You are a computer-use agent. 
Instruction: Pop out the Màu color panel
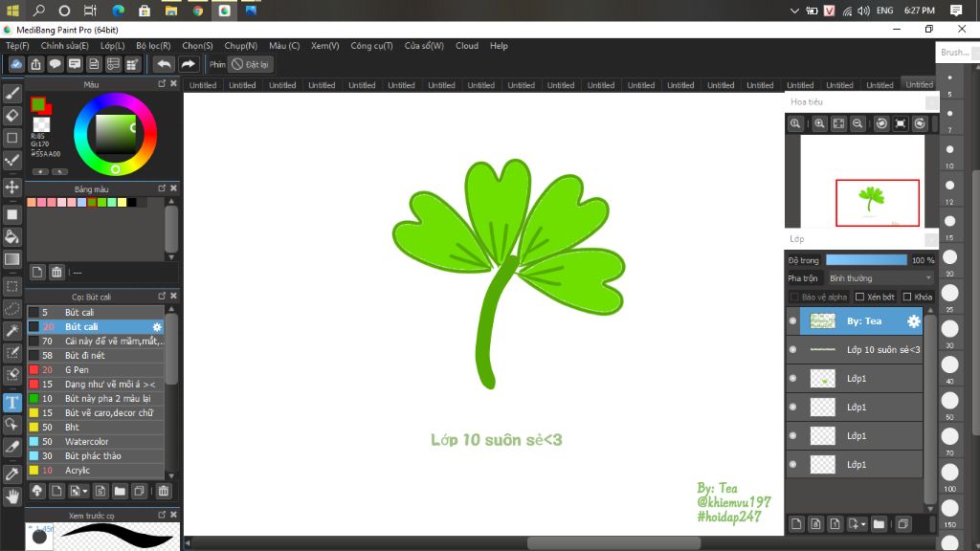162,84
